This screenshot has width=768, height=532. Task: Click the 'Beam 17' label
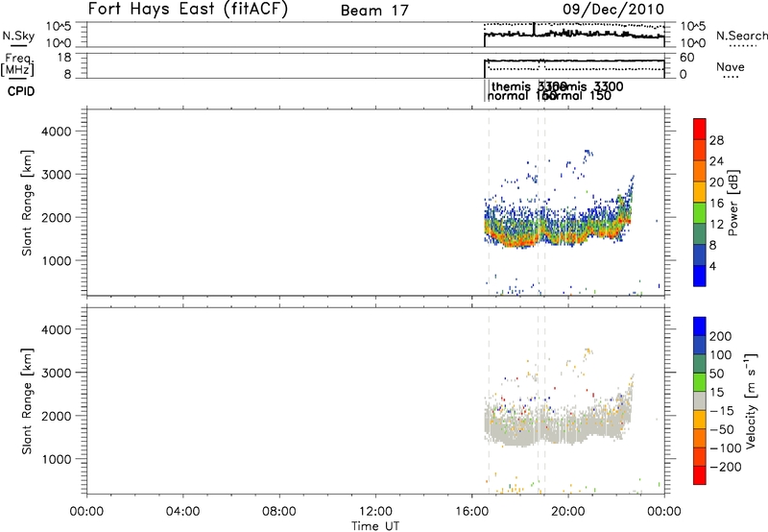(x=374, y=11)
